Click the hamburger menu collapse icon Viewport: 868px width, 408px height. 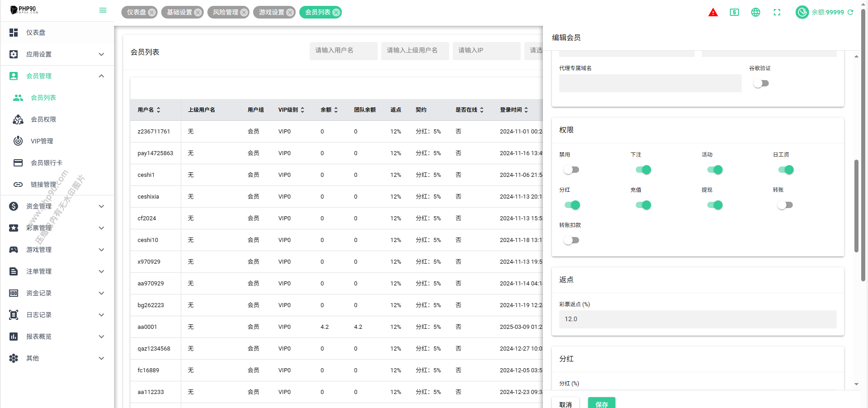(x=103, y=10)
